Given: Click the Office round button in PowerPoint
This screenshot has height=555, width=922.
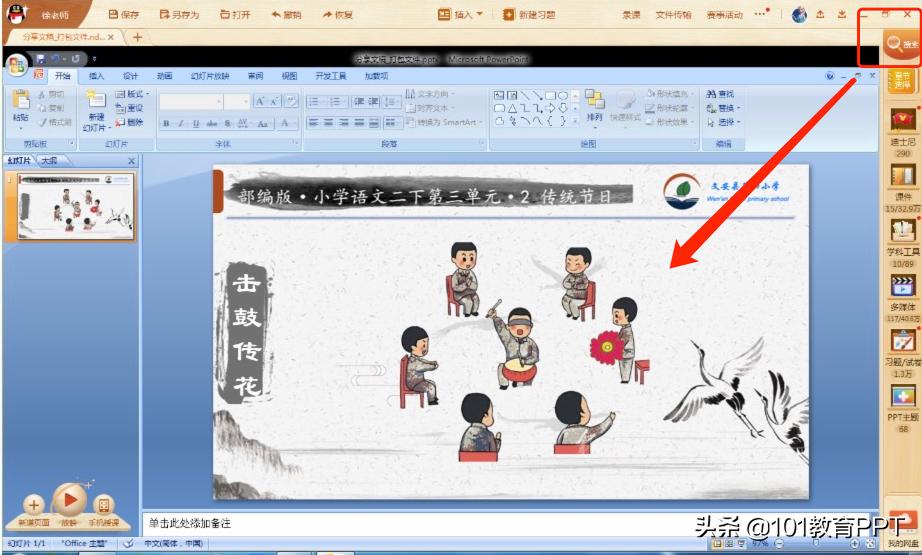Looking at the screenshot, I should pos(16,64).
